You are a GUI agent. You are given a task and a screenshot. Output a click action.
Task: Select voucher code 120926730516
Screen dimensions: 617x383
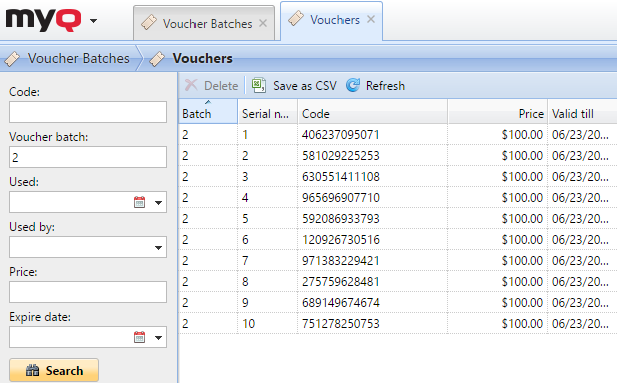coord(340,240)
